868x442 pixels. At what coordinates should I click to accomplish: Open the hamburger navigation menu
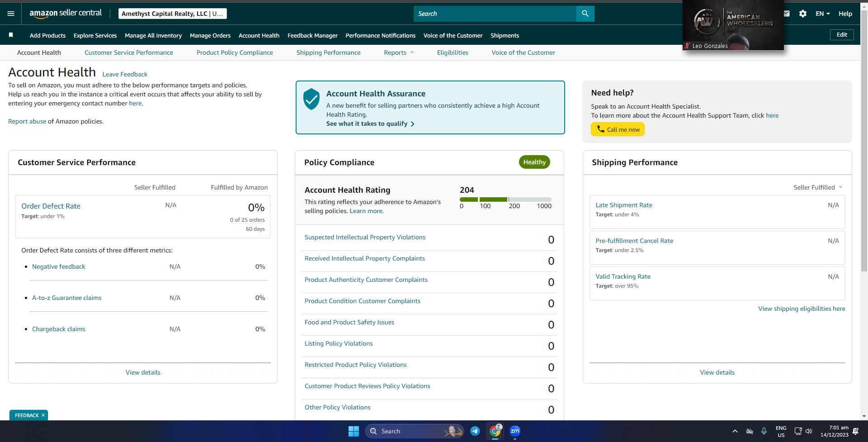11,14
